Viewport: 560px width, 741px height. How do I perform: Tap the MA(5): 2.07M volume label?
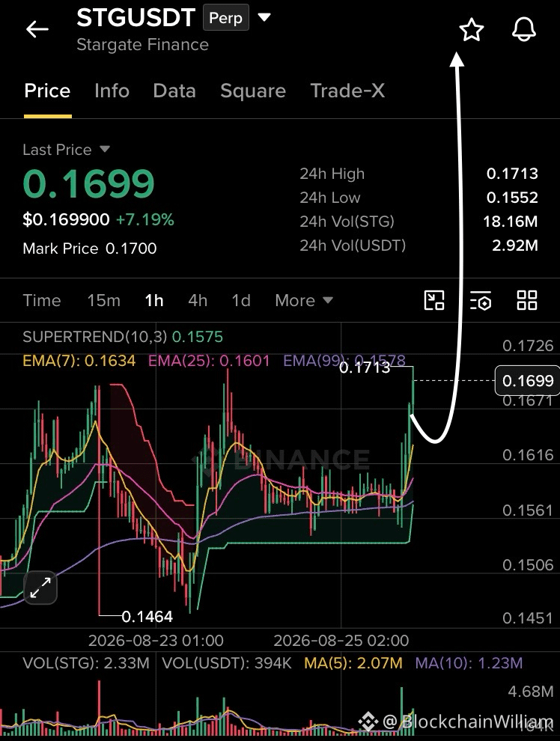353,663
